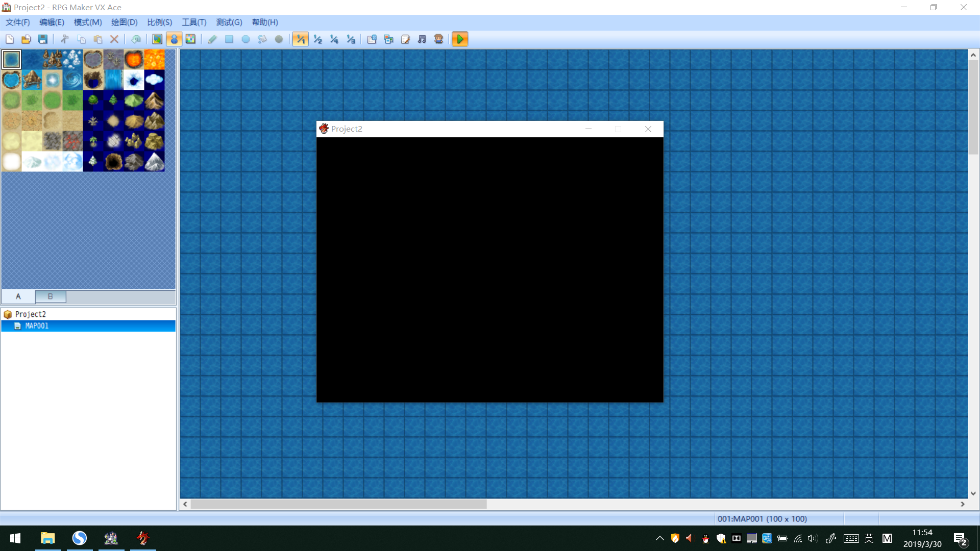980x551 pixels.
Task: Open the 模式(M) menu
Action: point(88,22)
